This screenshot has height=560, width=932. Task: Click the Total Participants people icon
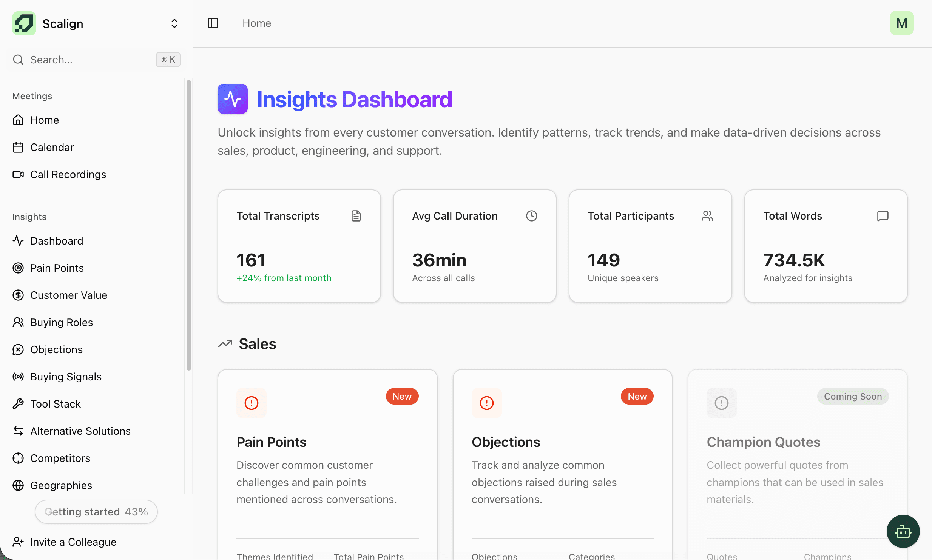[x=707, y=216]
